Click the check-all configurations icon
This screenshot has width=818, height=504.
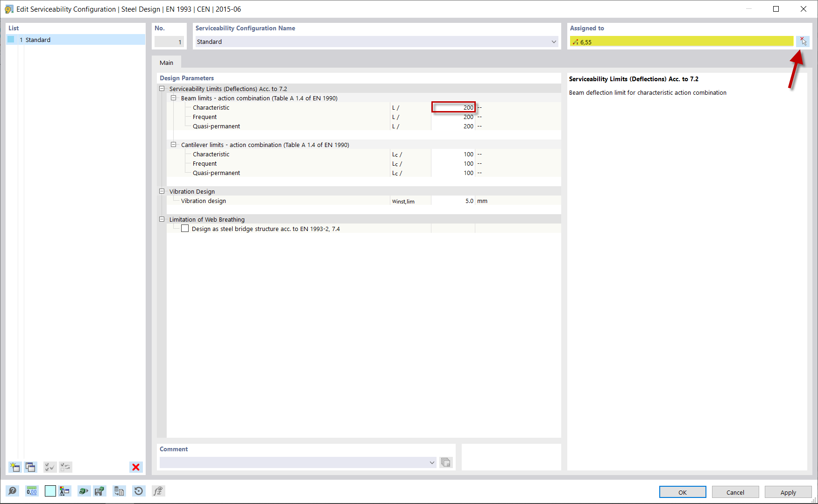pyautogui.click(x=49, y=467)
